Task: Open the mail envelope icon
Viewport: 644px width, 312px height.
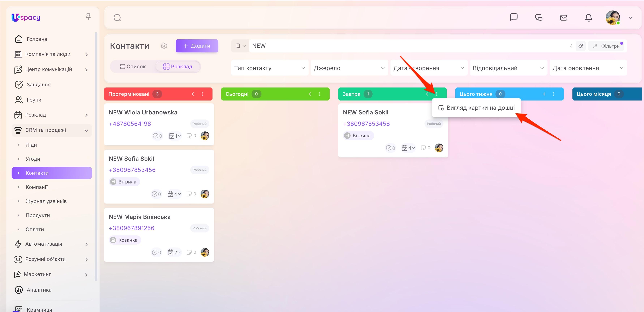Action: [563, 18]
